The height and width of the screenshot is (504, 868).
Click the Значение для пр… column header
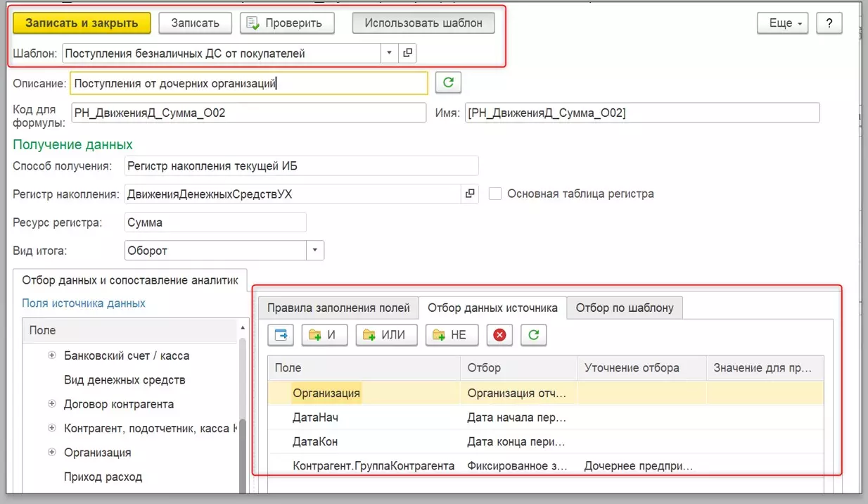coord(765,368)
